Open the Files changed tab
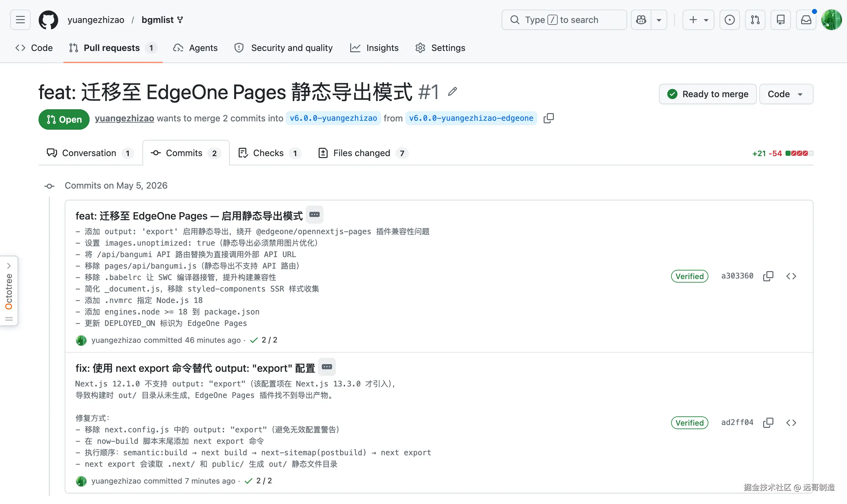The image size is (847, 504). coord(363,153)
